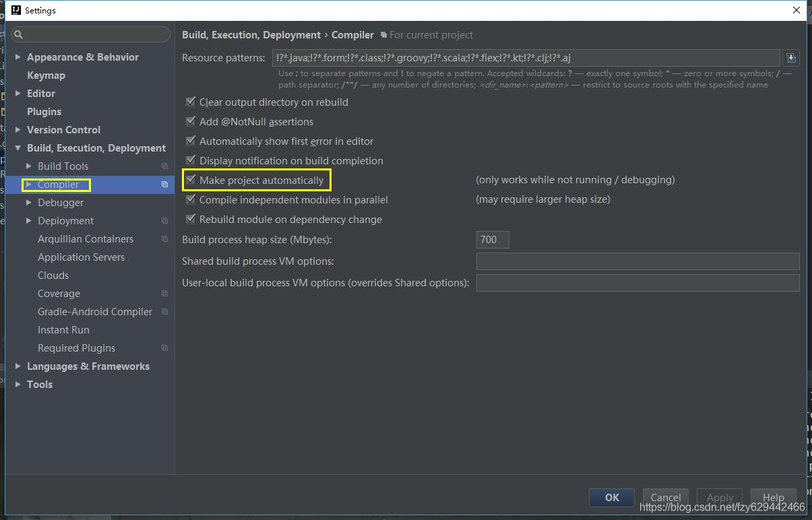The height and width of the screenshot is (520, 812).
Task: Expand Appearance & Behavior tree node
Action: [x=18, y=57]
